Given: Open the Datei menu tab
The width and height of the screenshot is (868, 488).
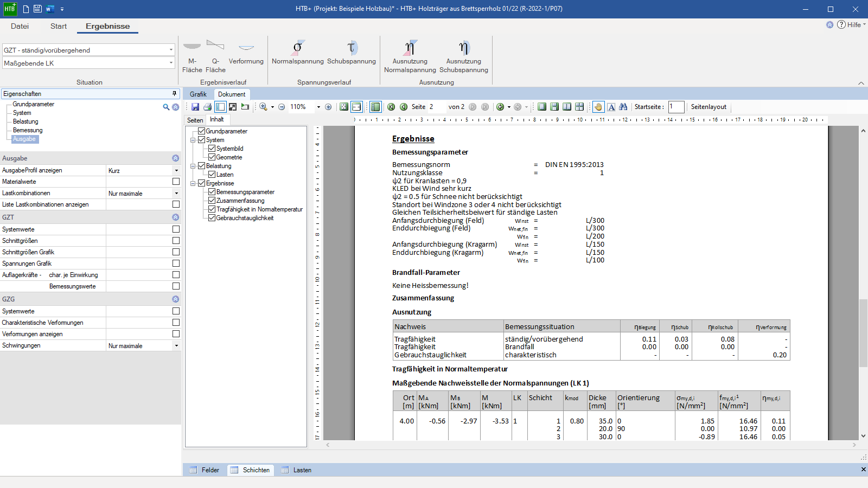Looking at the screenshot, I should pos(20,26).
